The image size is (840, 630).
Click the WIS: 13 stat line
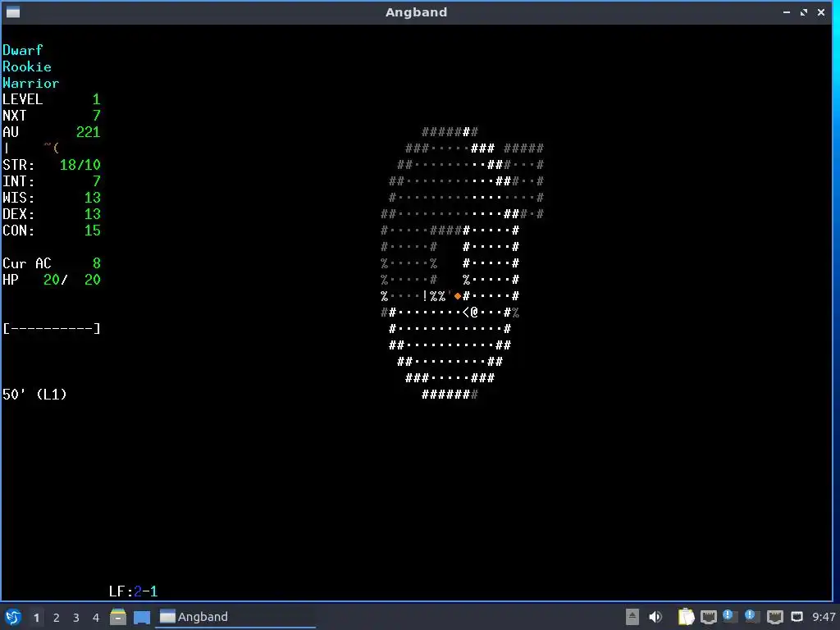pos(52,198)
